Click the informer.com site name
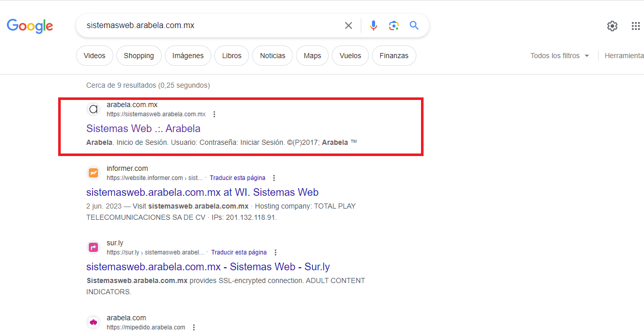The image size is (644, 333). click(128, 168)
